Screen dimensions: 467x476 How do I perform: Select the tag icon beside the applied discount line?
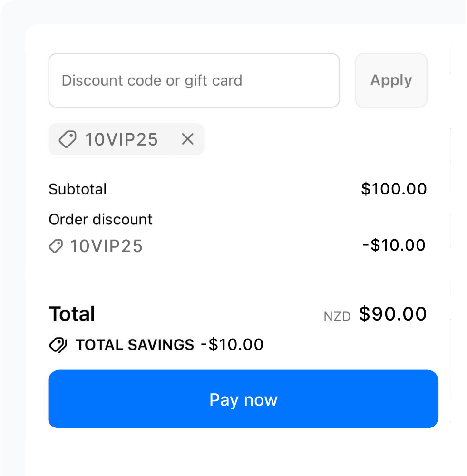pos(56,246)
